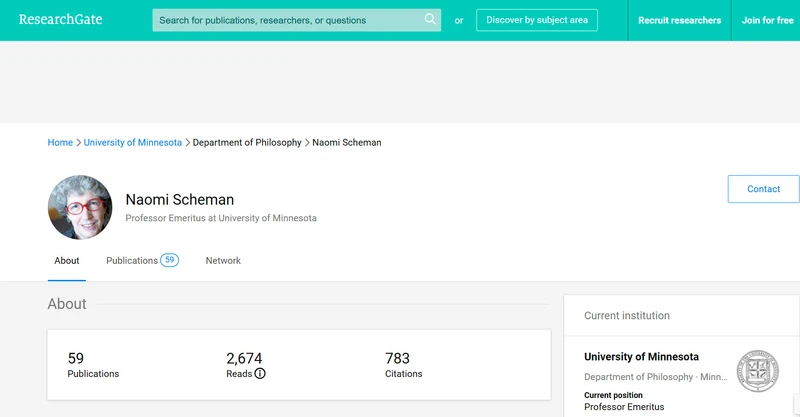
Task: Go to Home breadcrumb
Action: pyautogui.click(x=60, y=142)
